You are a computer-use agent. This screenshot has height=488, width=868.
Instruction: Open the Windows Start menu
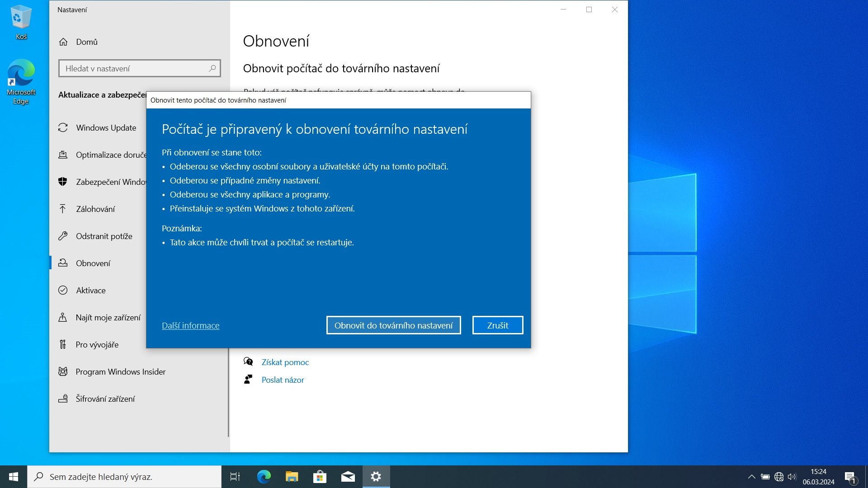[14, 477]
